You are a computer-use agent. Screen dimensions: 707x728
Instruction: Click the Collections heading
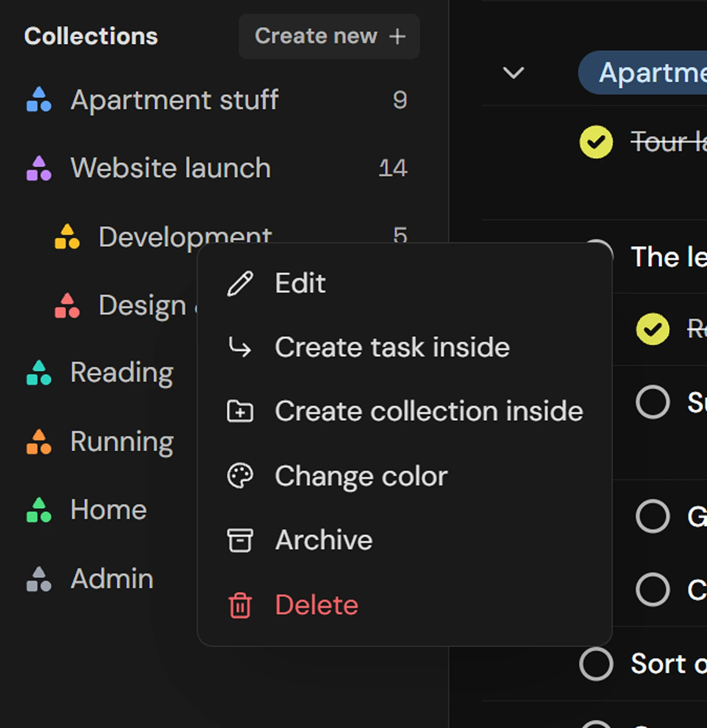tap(91, 36)
